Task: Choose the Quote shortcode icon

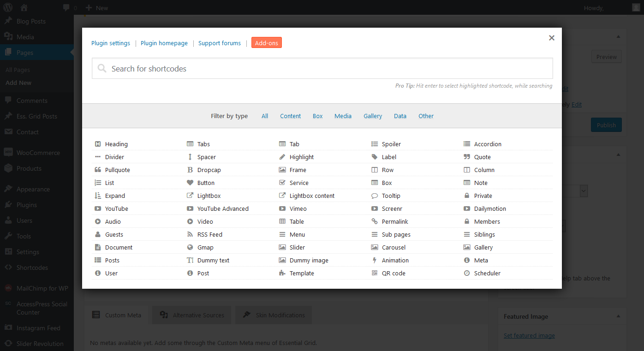Action: 467,157
